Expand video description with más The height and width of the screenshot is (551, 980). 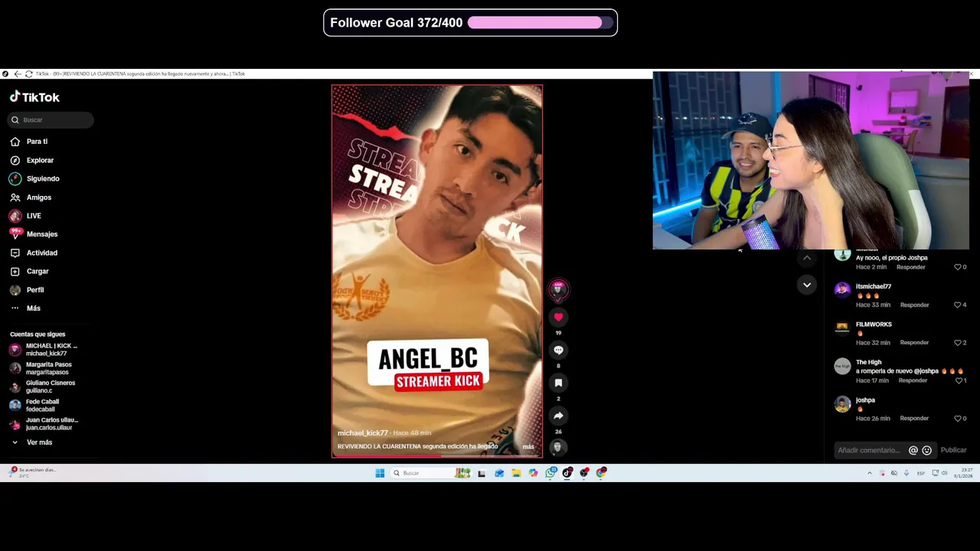528,447
